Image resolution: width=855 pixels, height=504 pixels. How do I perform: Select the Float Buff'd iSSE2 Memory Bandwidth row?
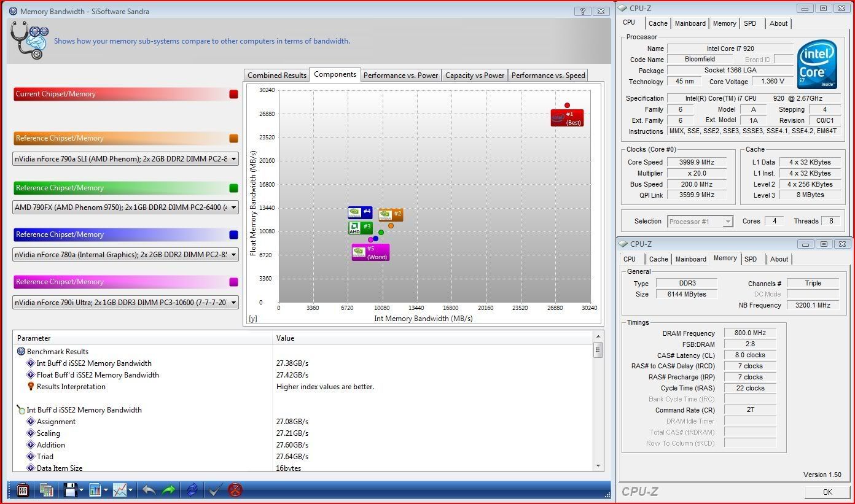[x=303, y=375]
